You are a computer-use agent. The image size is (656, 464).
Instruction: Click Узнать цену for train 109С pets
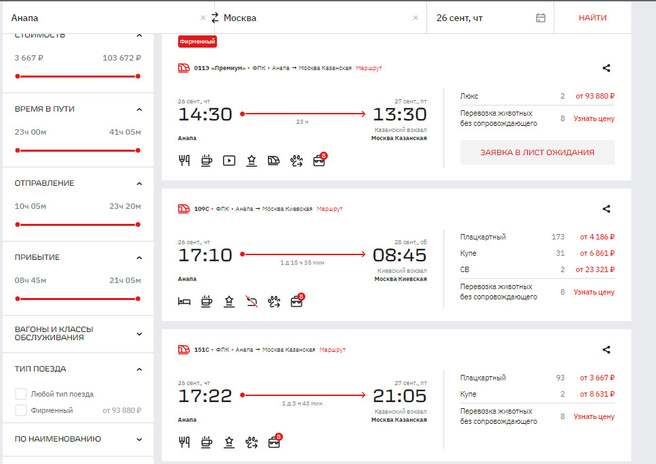[x=594, y=292]
